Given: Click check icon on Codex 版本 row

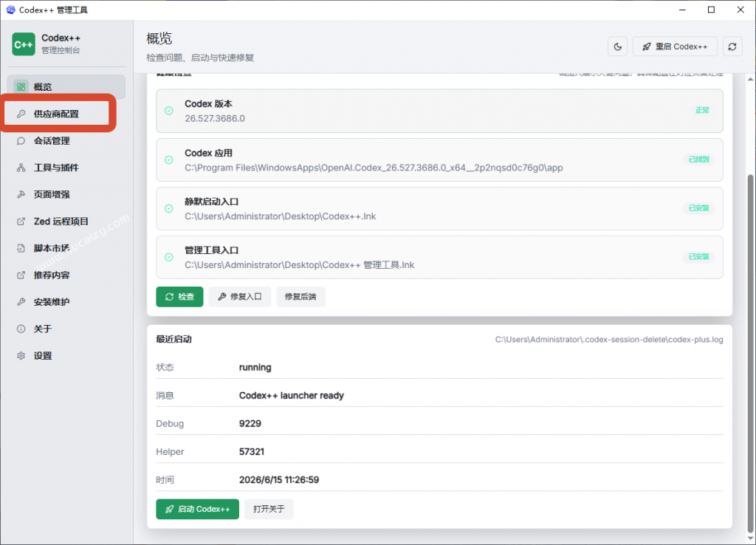Looking at the screenshot, I should click(x=169, y=111).
